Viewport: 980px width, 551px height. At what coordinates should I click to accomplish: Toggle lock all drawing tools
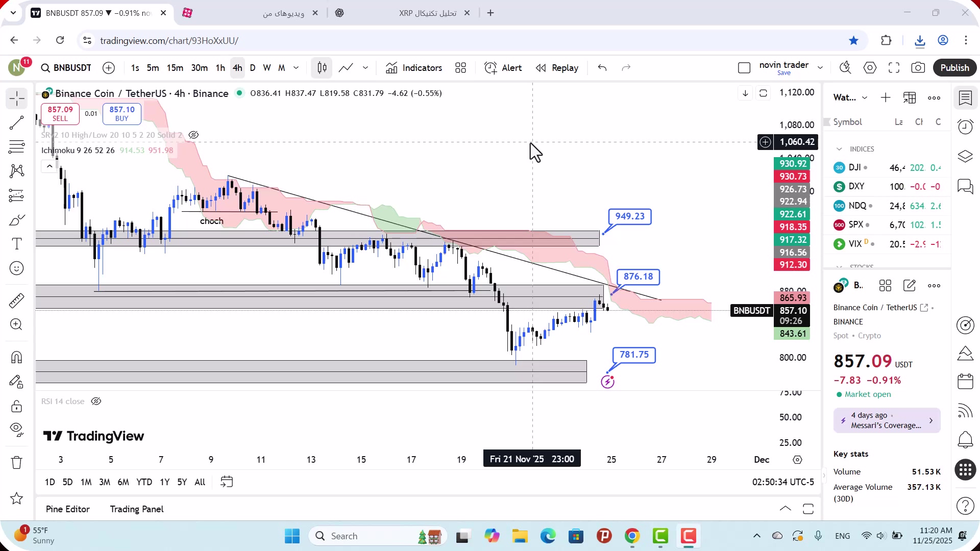coord(16,406)
